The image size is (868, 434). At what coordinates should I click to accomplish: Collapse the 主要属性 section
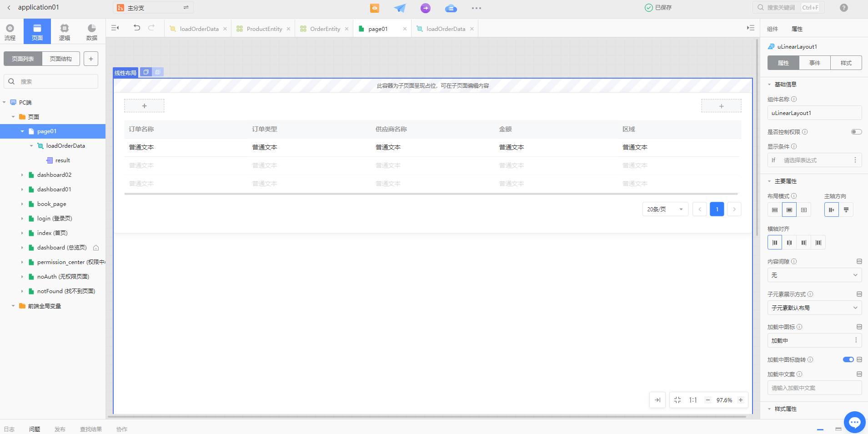tap(769, 181)
